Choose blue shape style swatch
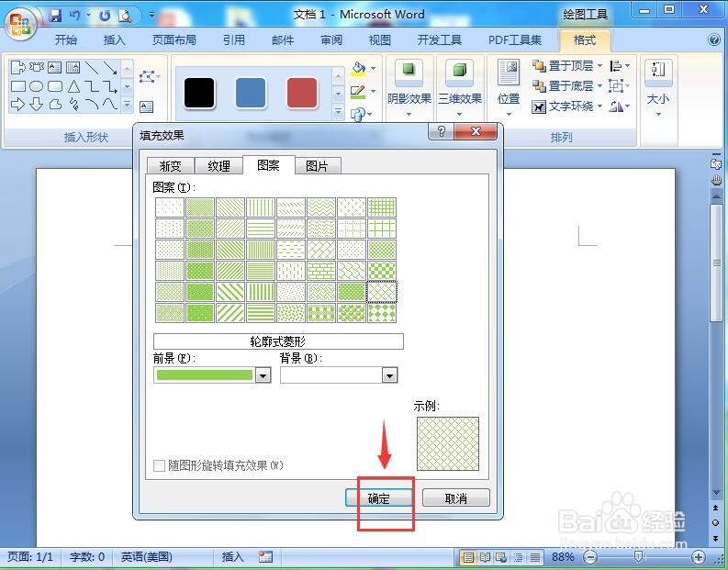728x570 pixels. pos(251,94)
